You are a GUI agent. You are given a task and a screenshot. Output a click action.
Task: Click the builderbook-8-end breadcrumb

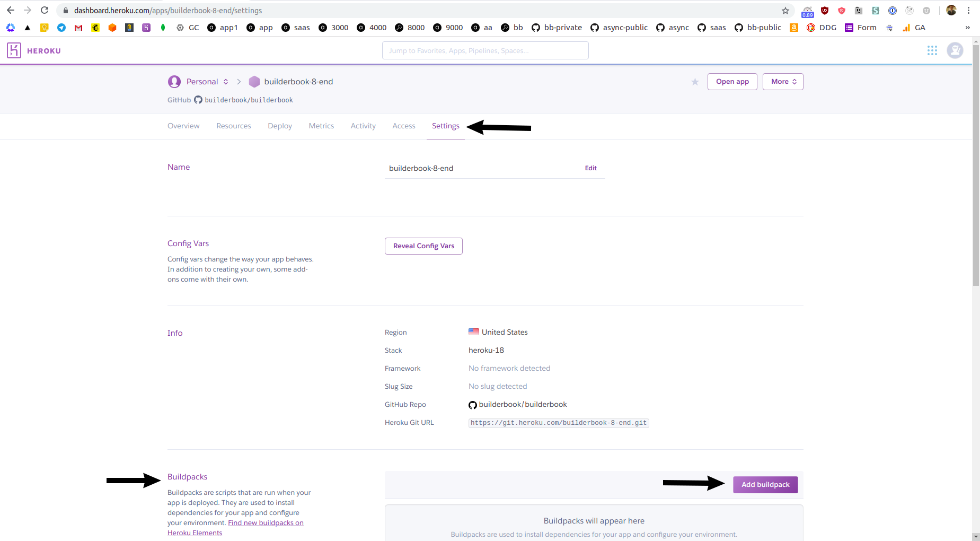[x=298, y=82]
